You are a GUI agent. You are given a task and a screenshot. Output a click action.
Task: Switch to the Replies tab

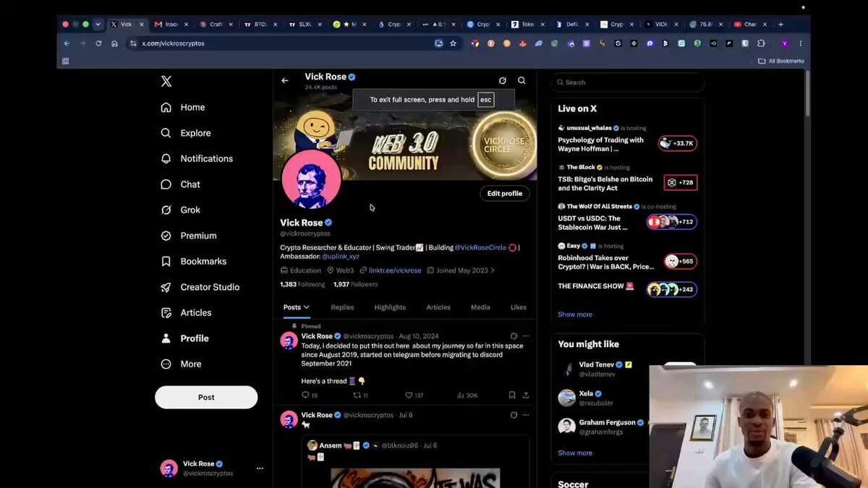[342, 307]
